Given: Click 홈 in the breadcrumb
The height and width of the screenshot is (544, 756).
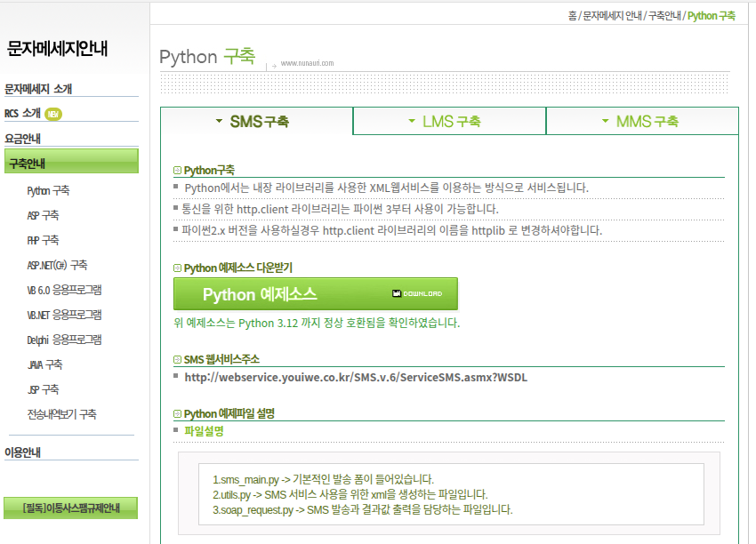Looking at the screenshot, I should 572,16.
